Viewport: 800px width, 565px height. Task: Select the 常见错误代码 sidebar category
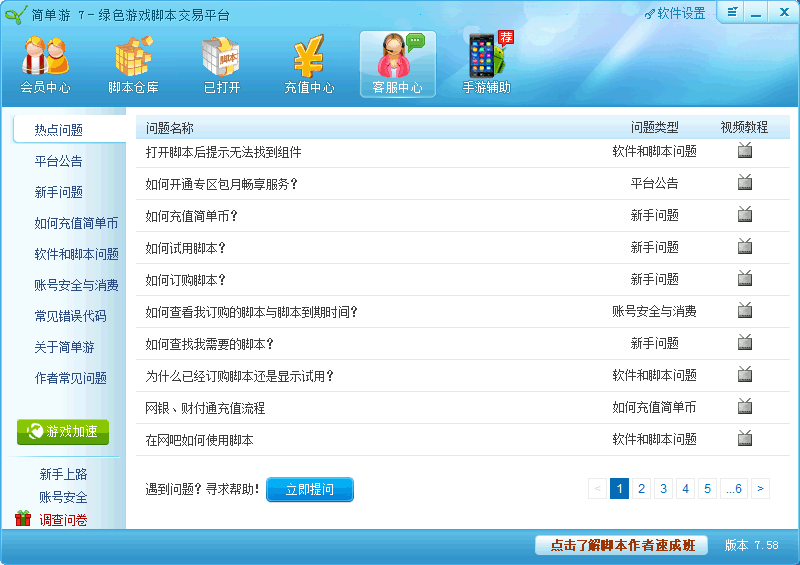pos(70,316)
